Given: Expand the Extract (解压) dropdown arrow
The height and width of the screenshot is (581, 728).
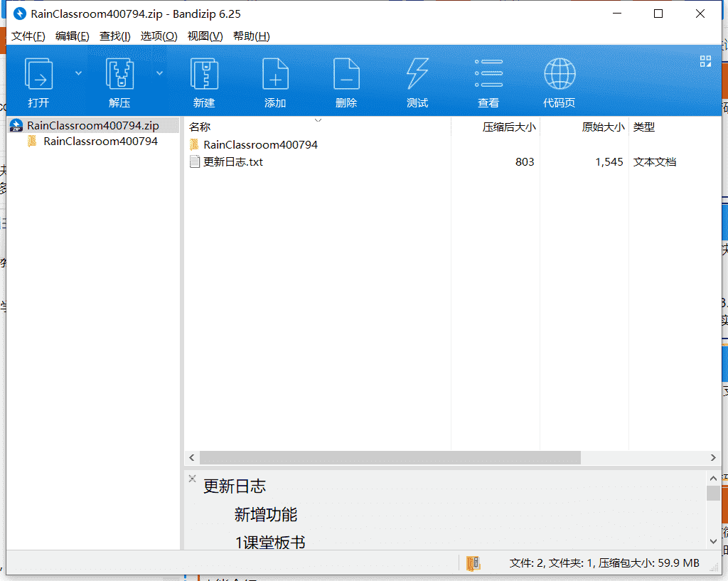Looking at the screenshot, I should pyautogui.click(x=159, y=73).
